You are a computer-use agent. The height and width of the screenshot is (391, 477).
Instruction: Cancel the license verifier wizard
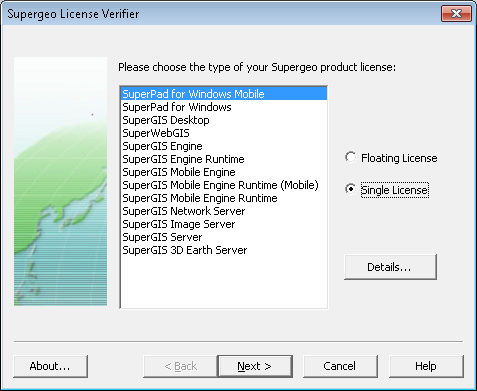pos(340,366)
